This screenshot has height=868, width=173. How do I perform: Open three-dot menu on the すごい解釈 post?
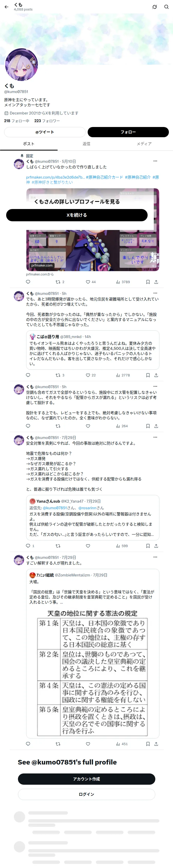coord(155,557)
